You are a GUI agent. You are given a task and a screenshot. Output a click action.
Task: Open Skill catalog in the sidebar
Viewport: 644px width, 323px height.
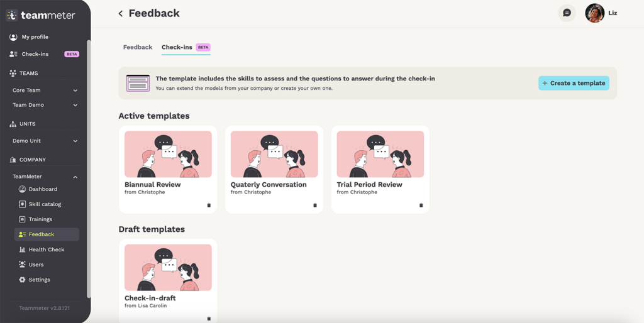(45, 204)
